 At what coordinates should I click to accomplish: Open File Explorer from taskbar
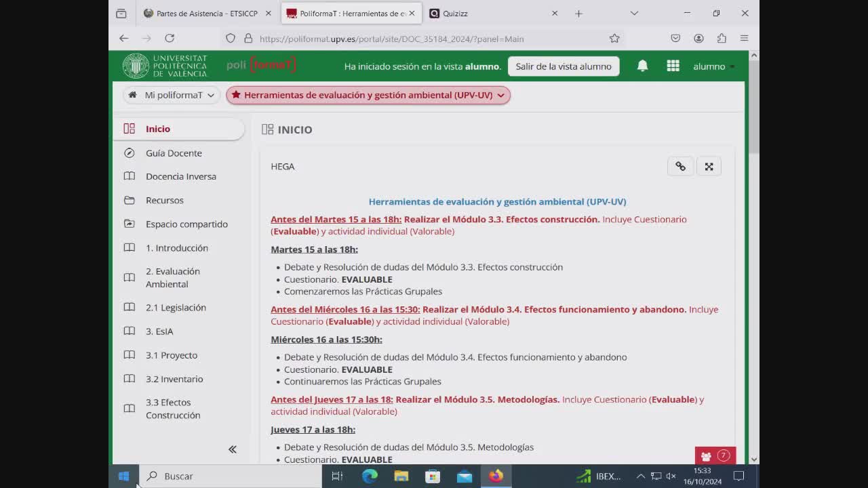(x=401, y=476)
